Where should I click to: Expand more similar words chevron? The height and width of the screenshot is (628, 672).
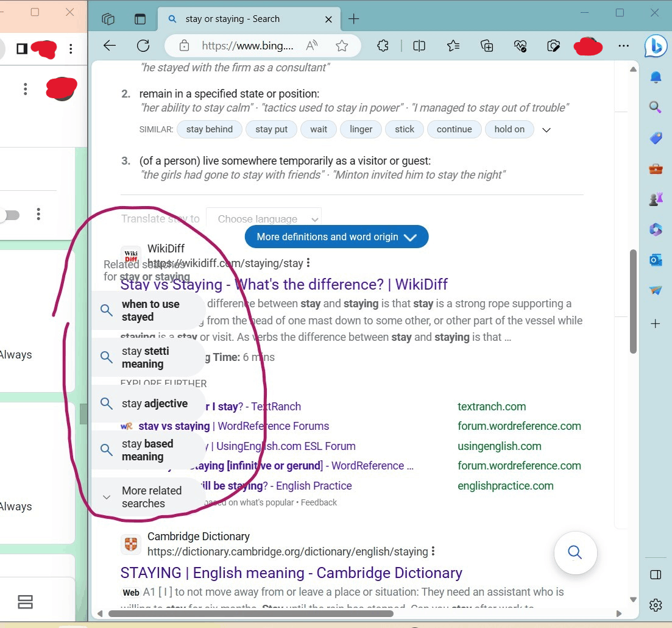546,129
